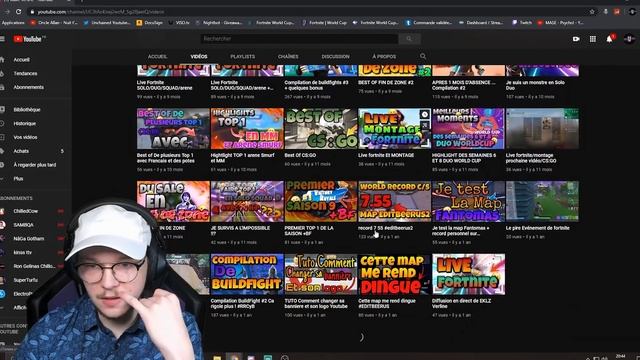The image size is (640, 360).
Task: Open the CHAÎNES tab
Action: [x=288, y=57]
